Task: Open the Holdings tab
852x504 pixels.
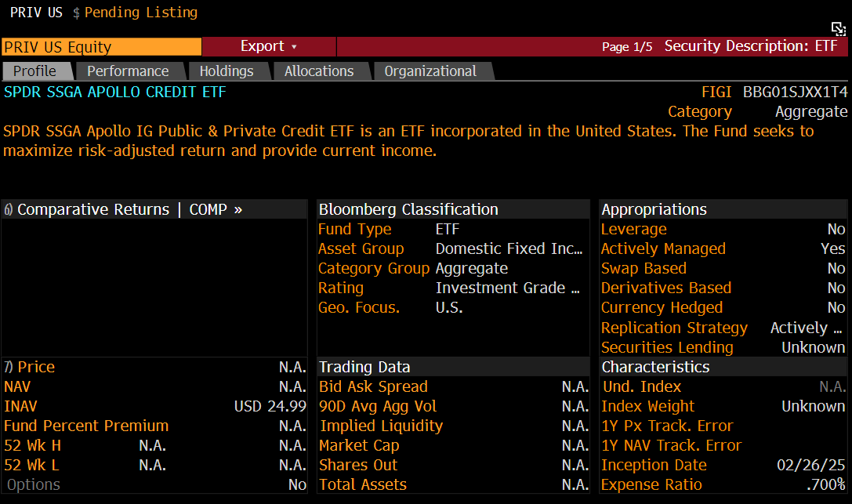Action: tap(227, 71)
